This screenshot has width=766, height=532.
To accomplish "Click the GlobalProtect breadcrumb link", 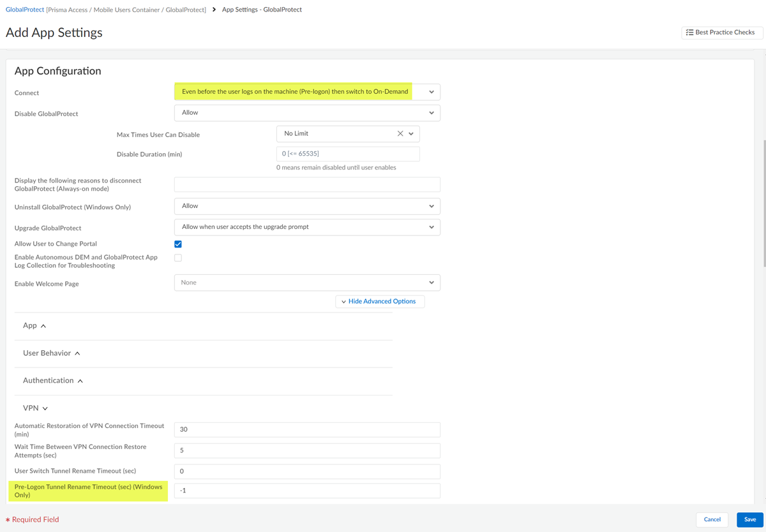I will (25, 10).
